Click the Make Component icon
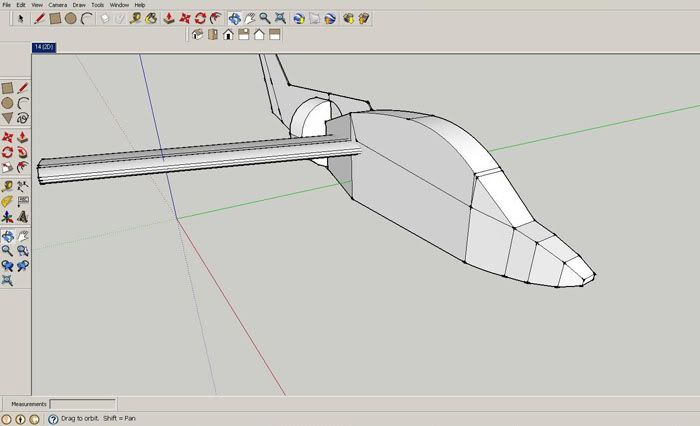 click(104, 19)
